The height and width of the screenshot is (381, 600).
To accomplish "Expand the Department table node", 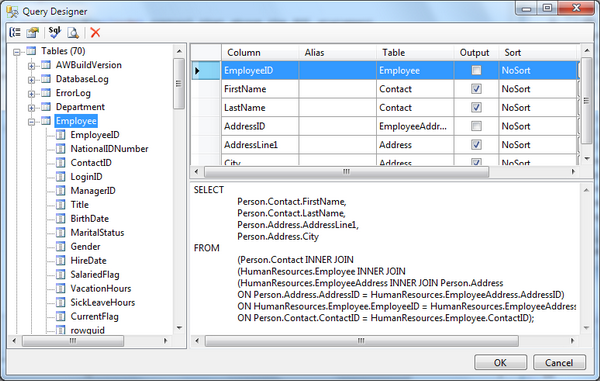I will click(31, 107).
